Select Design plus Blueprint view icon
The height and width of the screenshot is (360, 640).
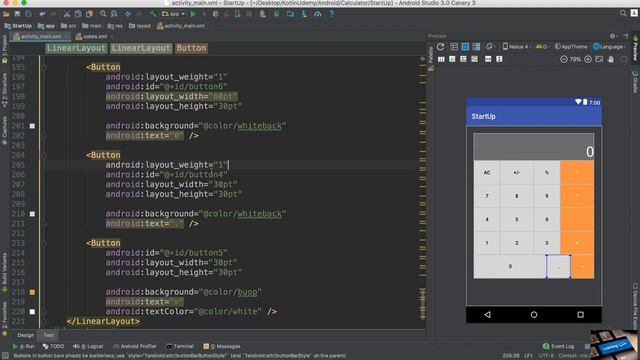(476, 47)
